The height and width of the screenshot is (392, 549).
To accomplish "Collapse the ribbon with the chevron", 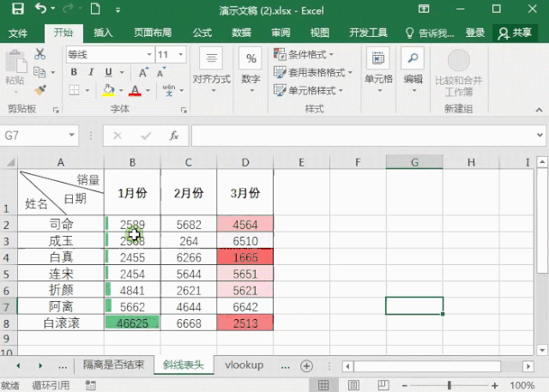I will click(x=540, y=110).
